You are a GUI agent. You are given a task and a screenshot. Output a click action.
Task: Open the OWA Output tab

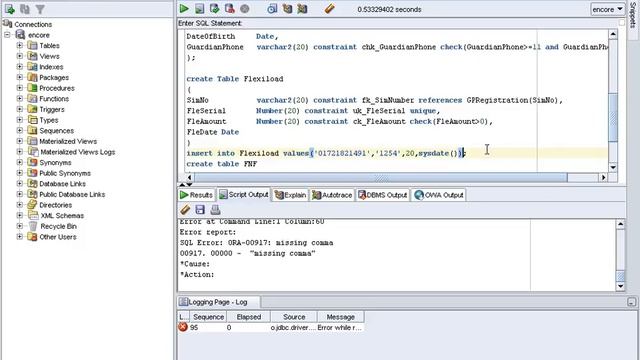439,195
